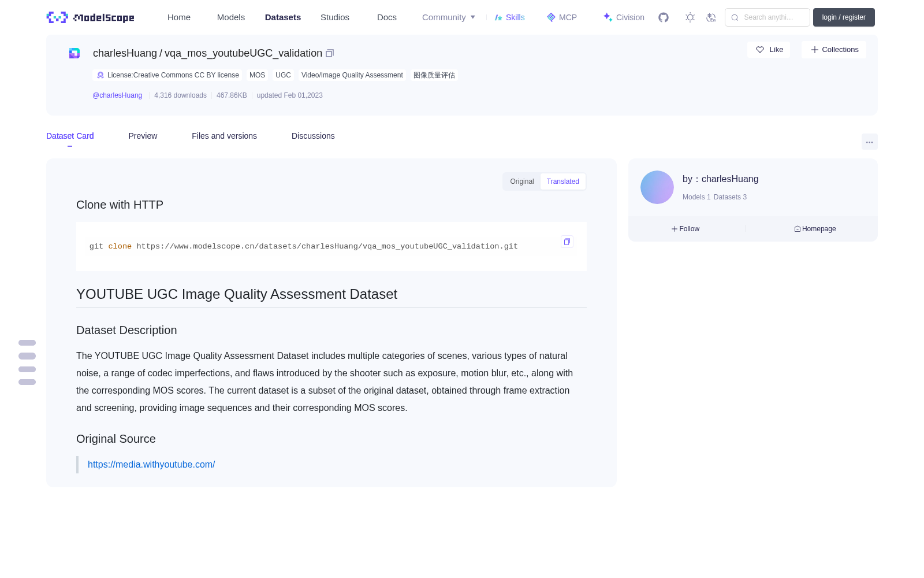Click the "4,316 downloads" text
The image size is (924, 578).
[x=180, y=95]
